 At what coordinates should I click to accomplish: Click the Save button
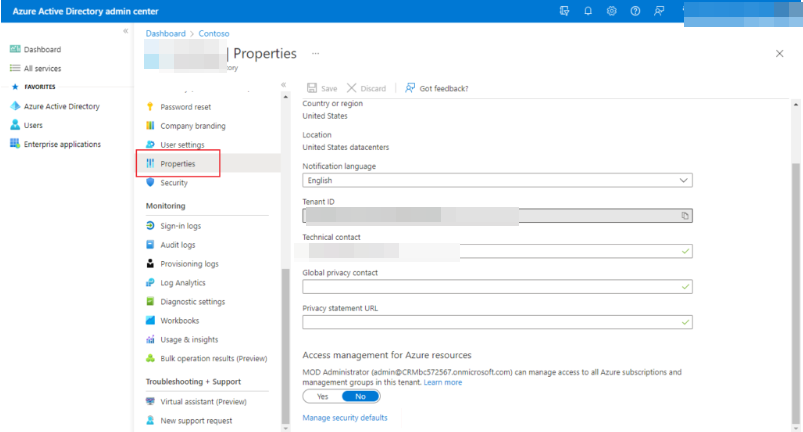(x=322, y=88)
